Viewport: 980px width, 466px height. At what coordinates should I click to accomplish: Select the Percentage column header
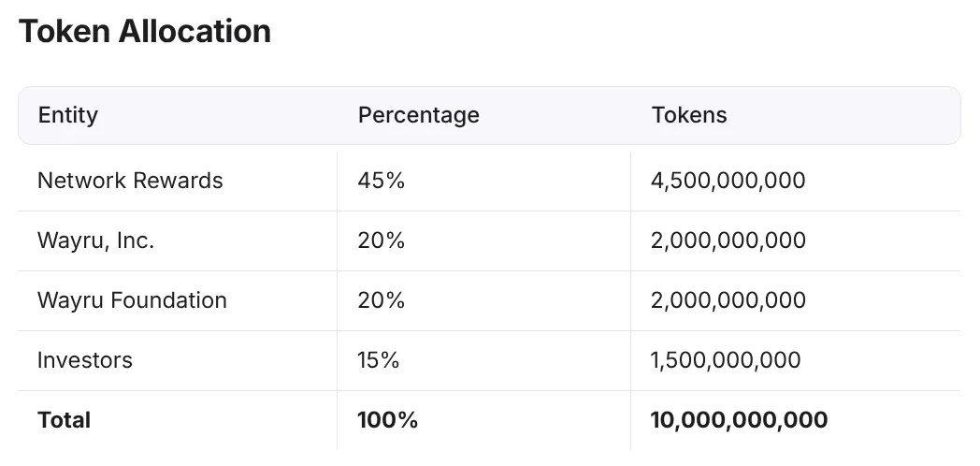(418, 115)
